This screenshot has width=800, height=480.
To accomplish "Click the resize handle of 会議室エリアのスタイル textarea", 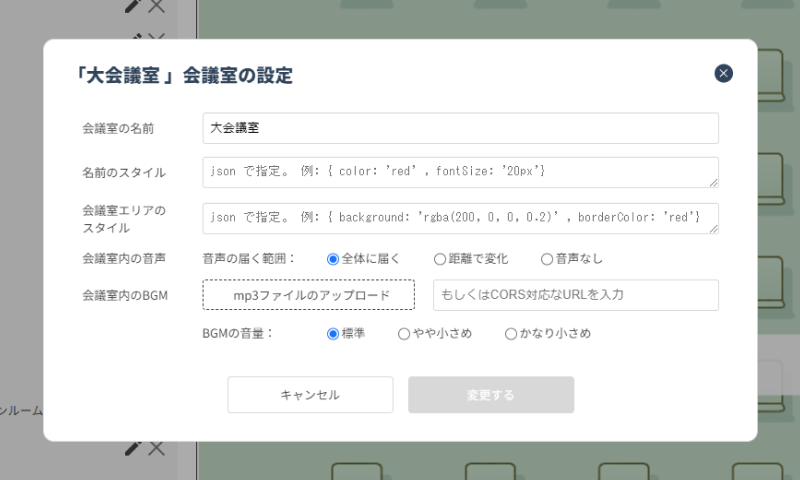I will pyautogui.click(x=714, y=229).
